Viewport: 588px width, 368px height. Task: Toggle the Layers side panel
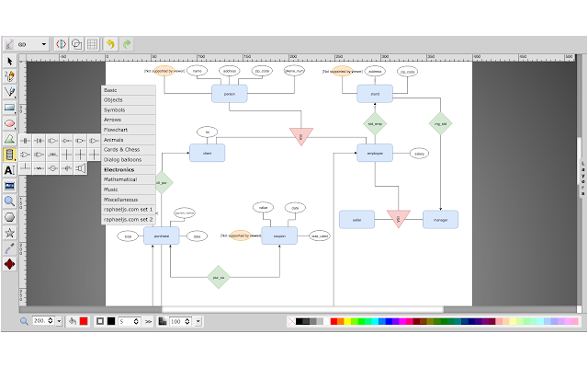583,178
